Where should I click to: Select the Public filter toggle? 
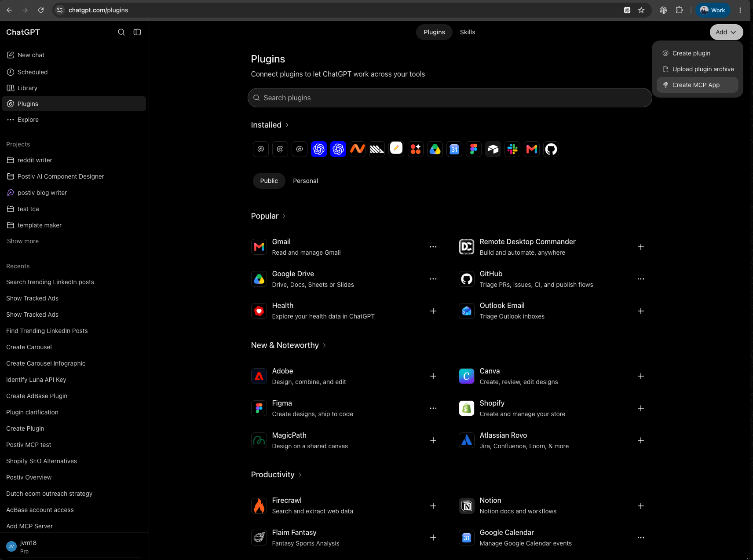tap(269, 181)
